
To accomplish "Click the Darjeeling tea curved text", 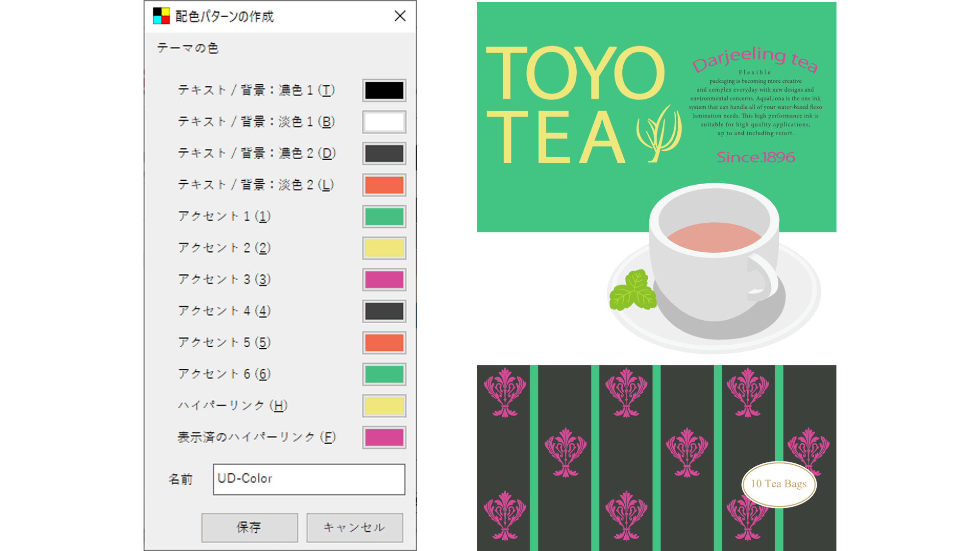I will [x=755, y=59].
